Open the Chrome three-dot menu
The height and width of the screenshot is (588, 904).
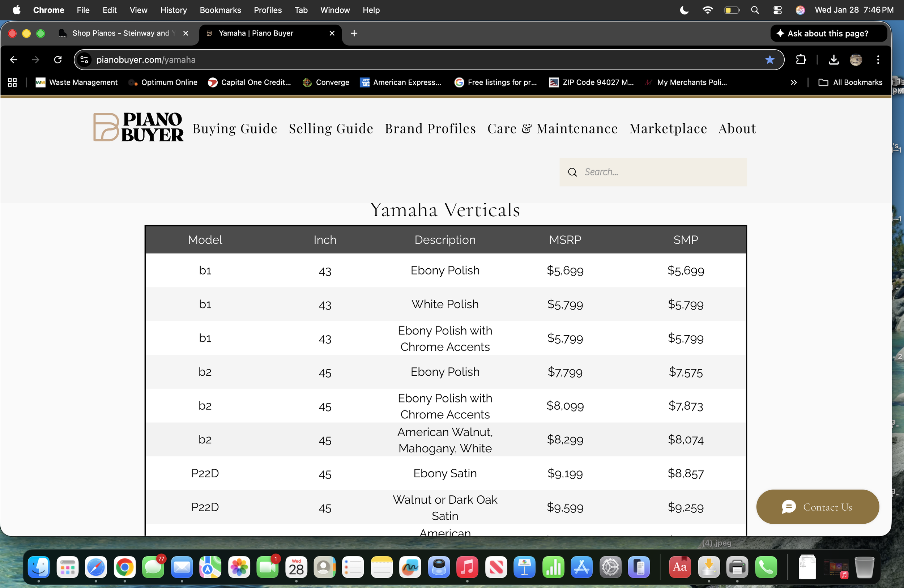878,60
